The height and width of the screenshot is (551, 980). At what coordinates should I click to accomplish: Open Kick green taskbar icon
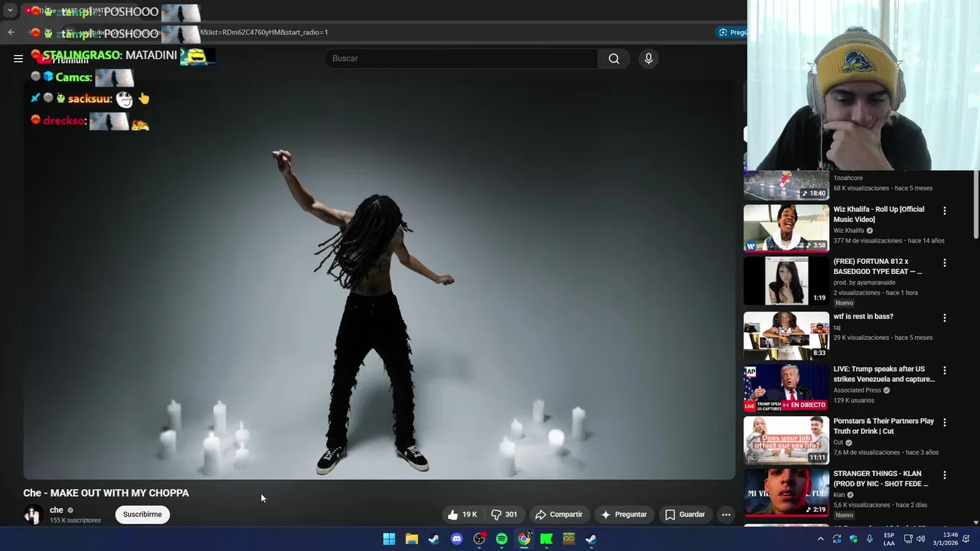(x=547, y=539)
